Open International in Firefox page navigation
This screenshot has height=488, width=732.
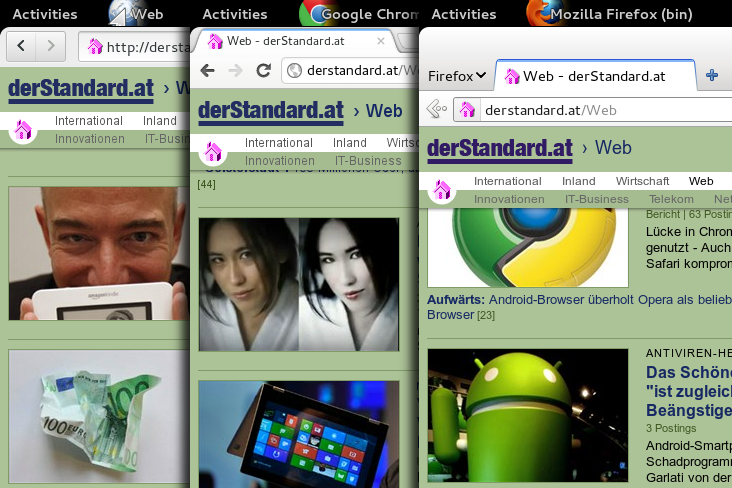pos(507,181)
